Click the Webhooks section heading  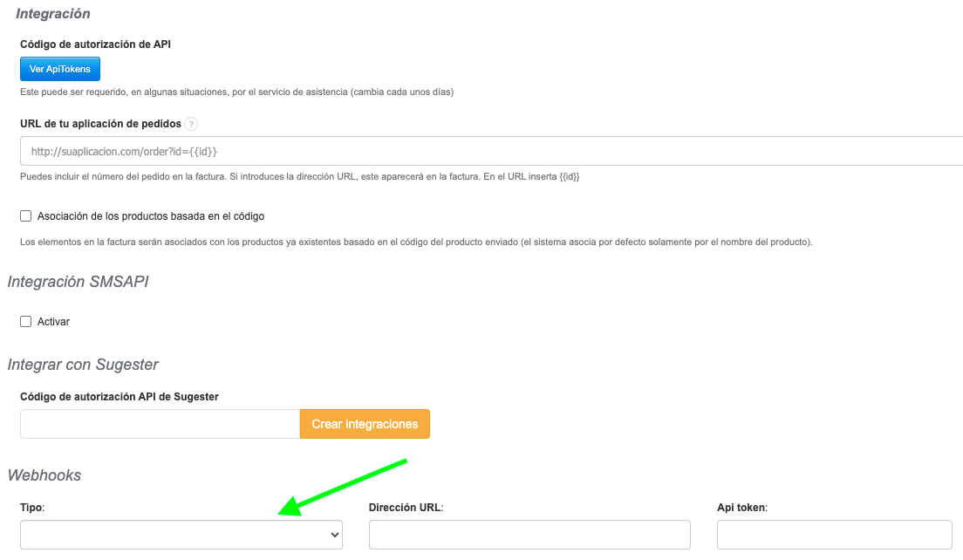(x=44, y=475)
